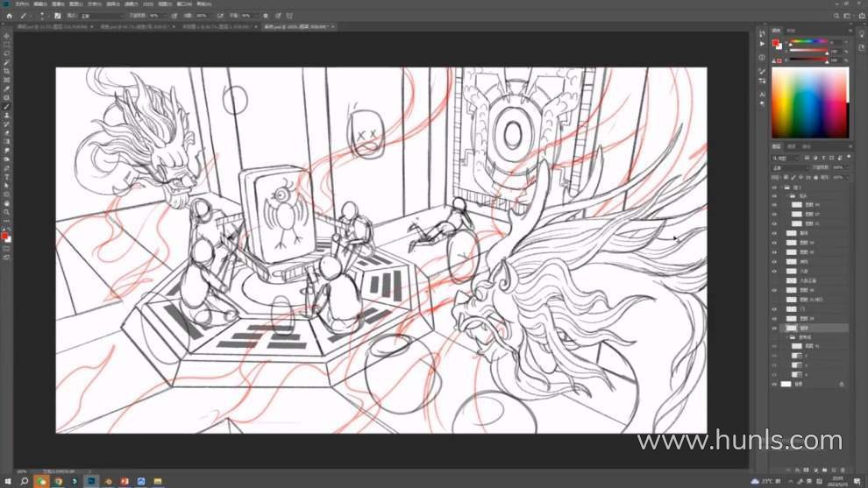Open the layer blend mode dropdown

click(791, 167)
